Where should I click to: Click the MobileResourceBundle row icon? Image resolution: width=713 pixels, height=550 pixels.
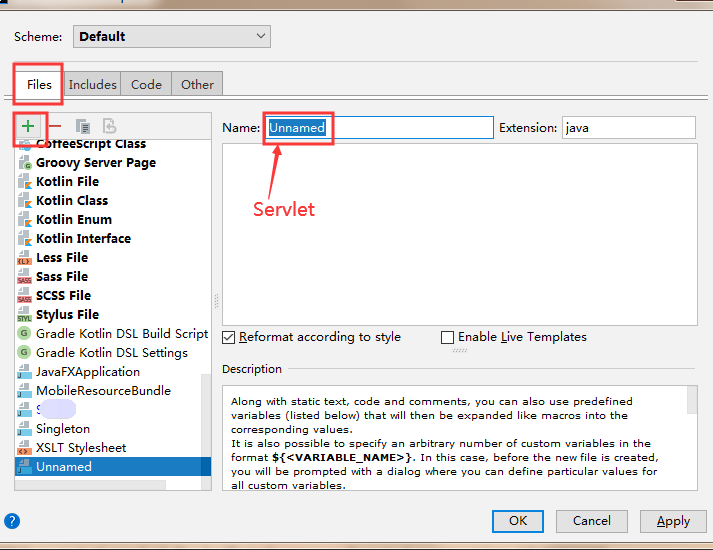pyautogui.click(x=25, y=391)
